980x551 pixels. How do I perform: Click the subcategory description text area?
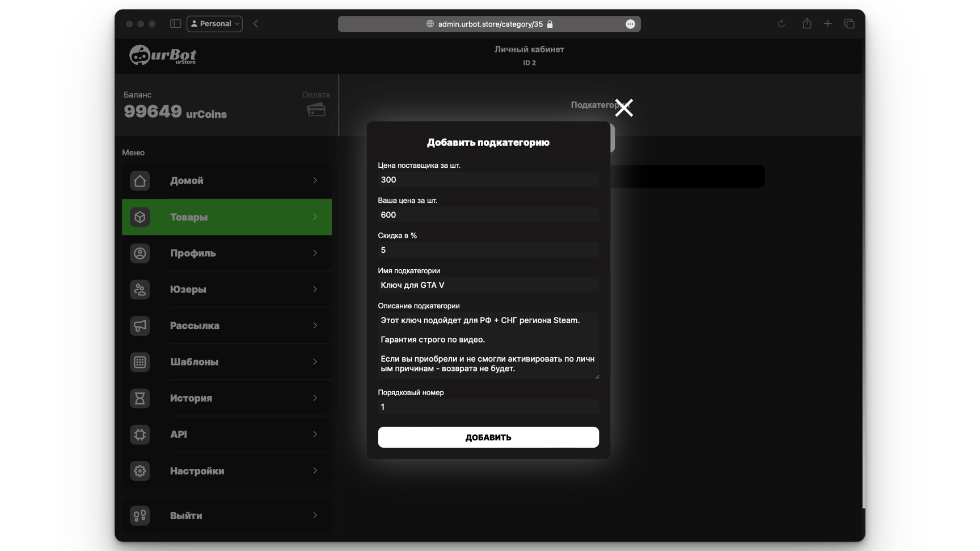[488, 345]
